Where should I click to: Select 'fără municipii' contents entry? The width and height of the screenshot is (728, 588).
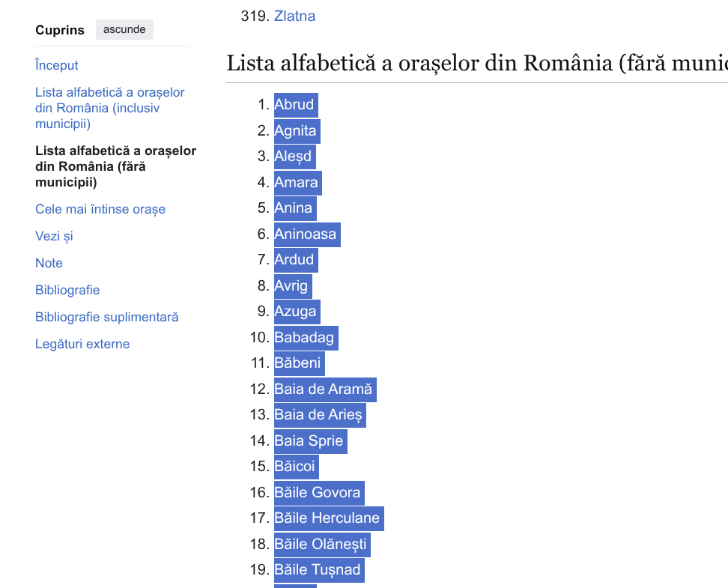click(115, 166)
